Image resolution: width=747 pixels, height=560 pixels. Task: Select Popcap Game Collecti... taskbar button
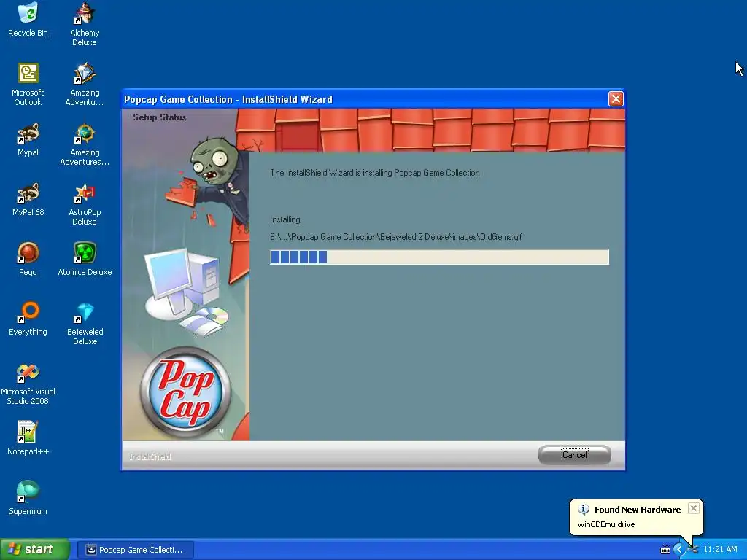coord(135,550)
